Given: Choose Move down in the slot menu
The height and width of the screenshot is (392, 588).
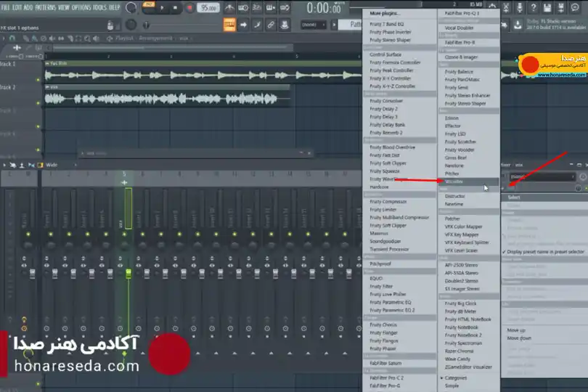Looking at the screenshot, I should [519, 338].
